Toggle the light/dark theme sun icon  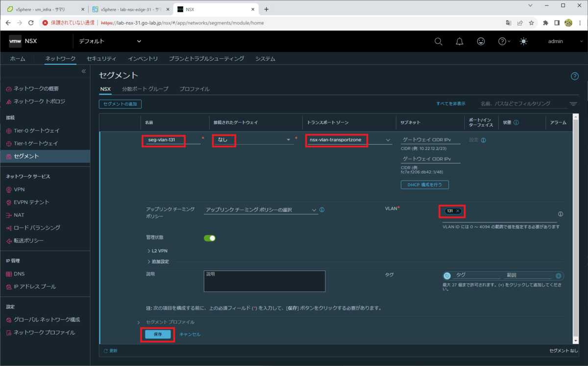(x=524, y=41)
